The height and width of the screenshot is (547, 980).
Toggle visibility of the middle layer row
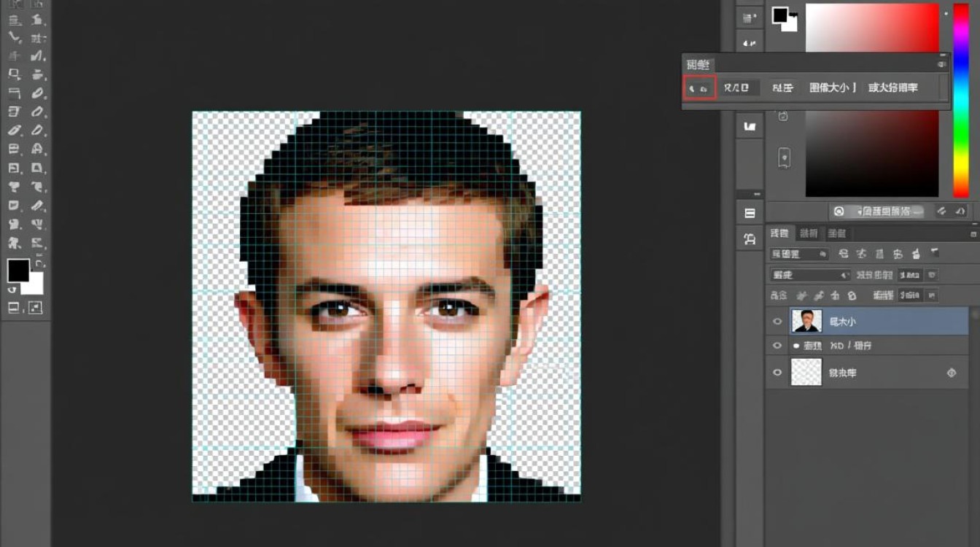click(x=777, y=346)
